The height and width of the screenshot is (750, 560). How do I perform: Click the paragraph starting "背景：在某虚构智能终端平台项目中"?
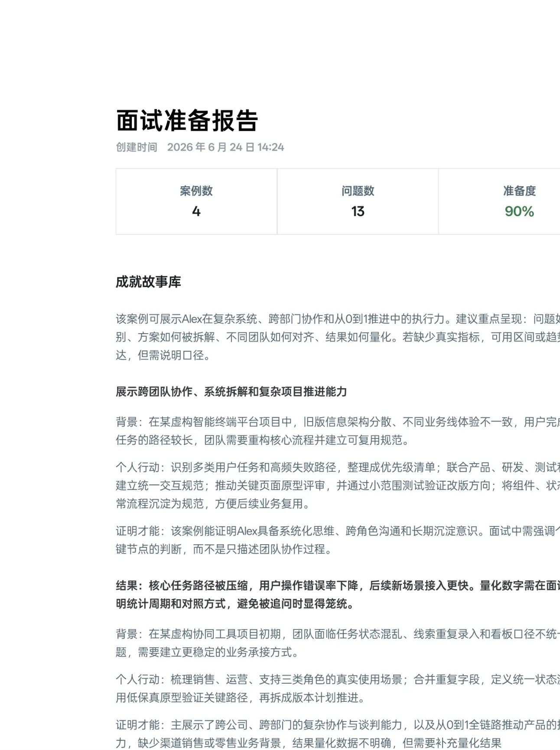coord(338,431)
